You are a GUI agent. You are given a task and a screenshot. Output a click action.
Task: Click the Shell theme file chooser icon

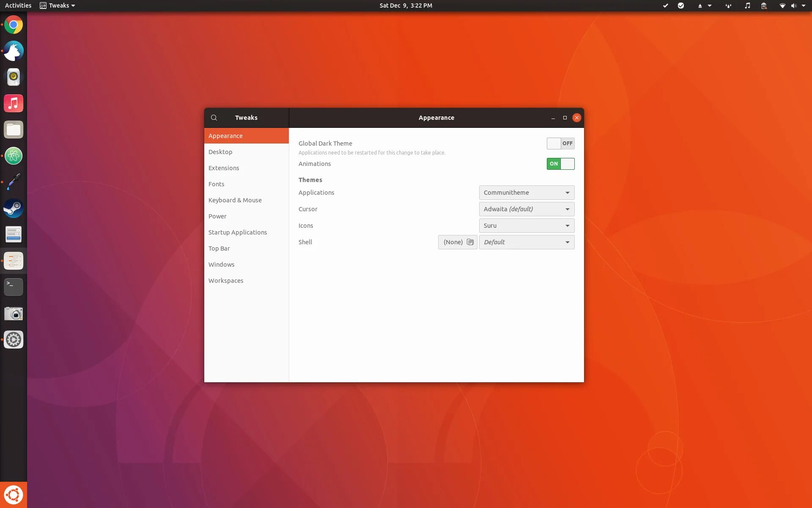coord(470,242)
